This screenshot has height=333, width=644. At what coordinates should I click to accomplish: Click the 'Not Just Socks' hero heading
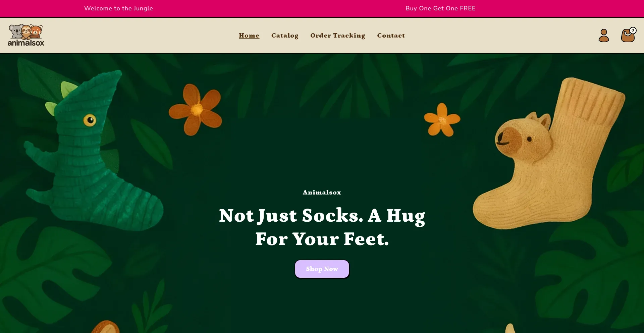coord(322,227)
